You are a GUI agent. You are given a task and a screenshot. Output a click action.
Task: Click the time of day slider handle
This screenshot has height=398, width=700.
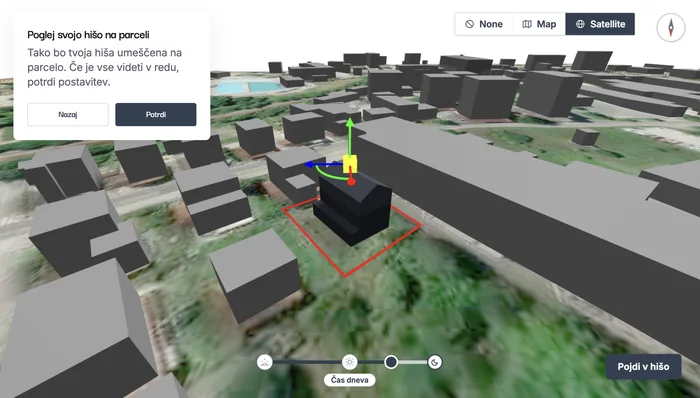click(391, 362)
